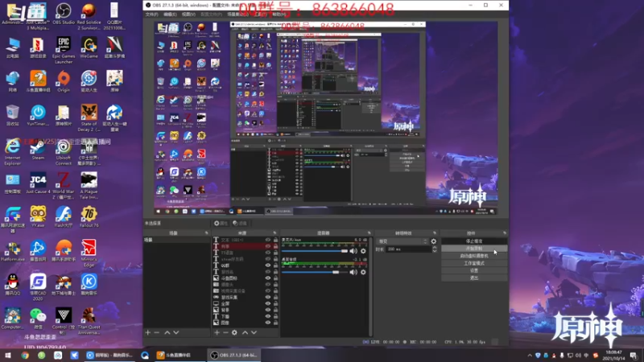This screenshot has height=362, width=644.
Task: Open the transition properties gear
Action: (x=433, y=241)
